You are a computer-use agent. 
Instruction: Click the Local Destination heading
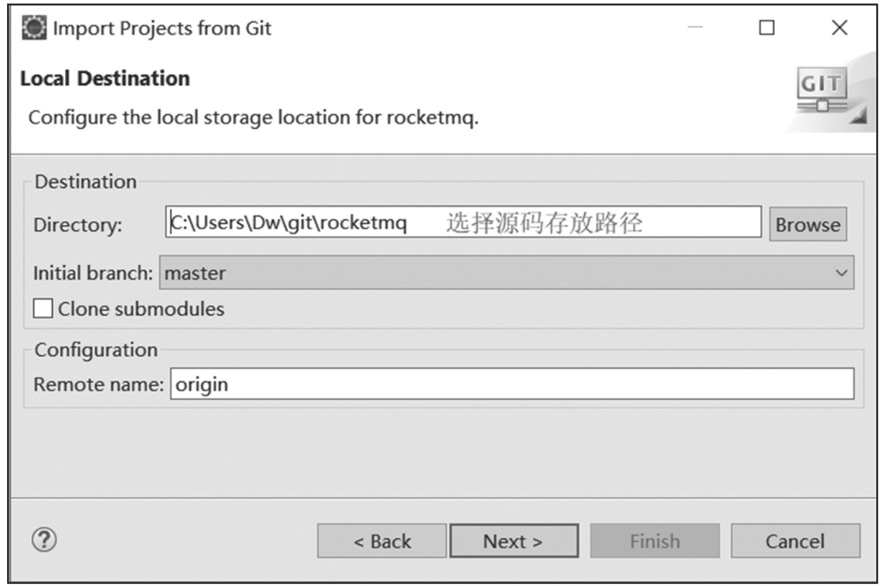pyautogui.click(x=105, y=78)
